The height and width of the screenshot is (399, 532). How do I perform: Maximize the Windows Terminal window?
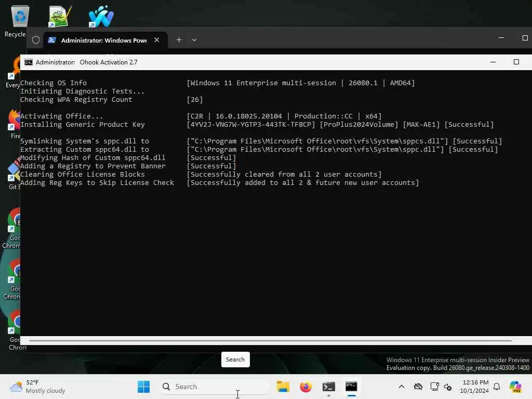(x=525, y=37)
